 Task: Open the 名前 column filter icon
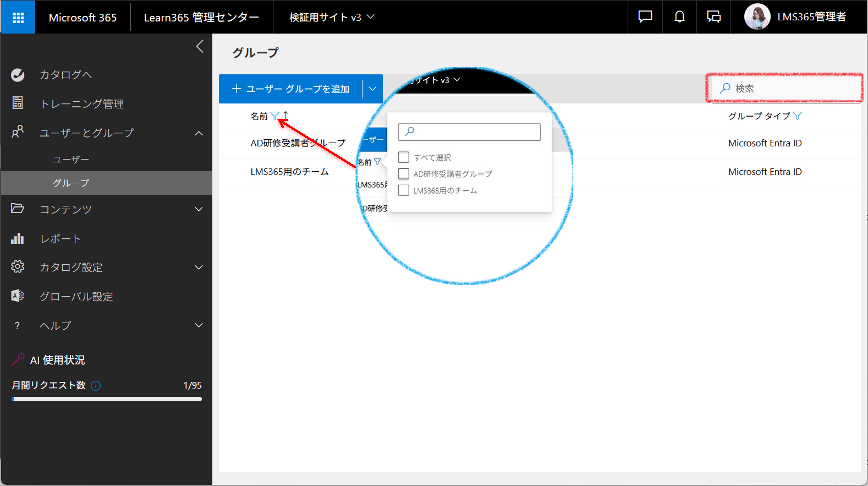(x=275, y=116)
